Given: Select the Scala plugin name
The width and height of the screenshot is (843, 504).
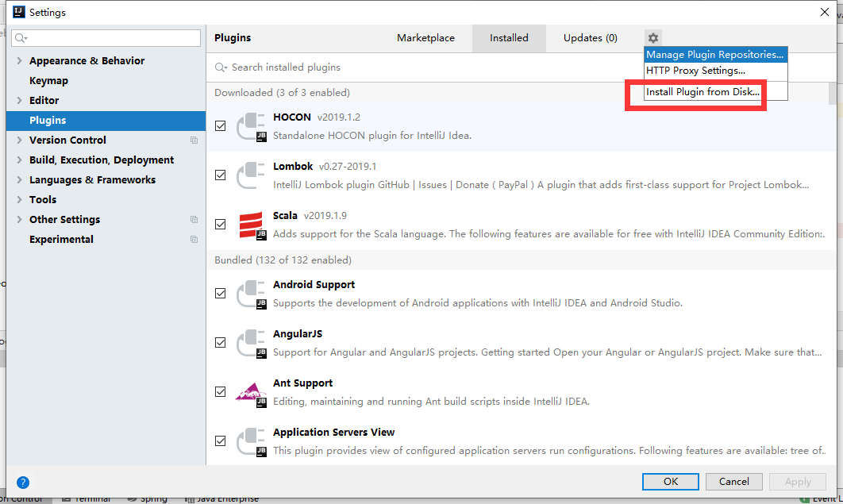Looking at the screenshot, I should [285, 215].
